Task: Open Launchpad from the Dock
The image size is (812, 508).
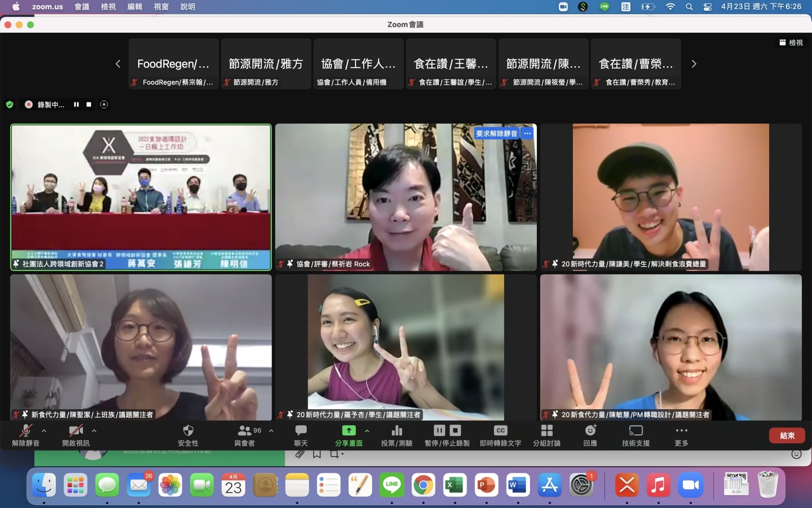Action: (75, 485)
